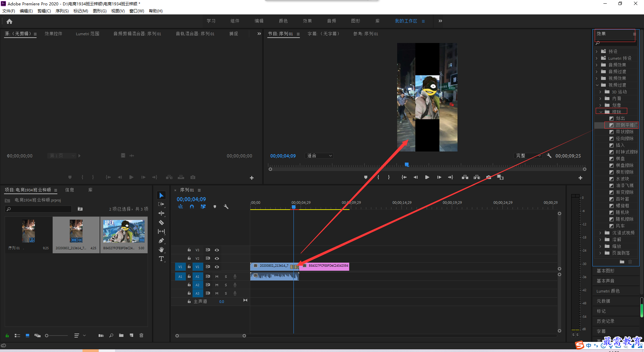Delete selected item with trash icon
The width and height of the screenshot is (644, 352).
point(142,335)
